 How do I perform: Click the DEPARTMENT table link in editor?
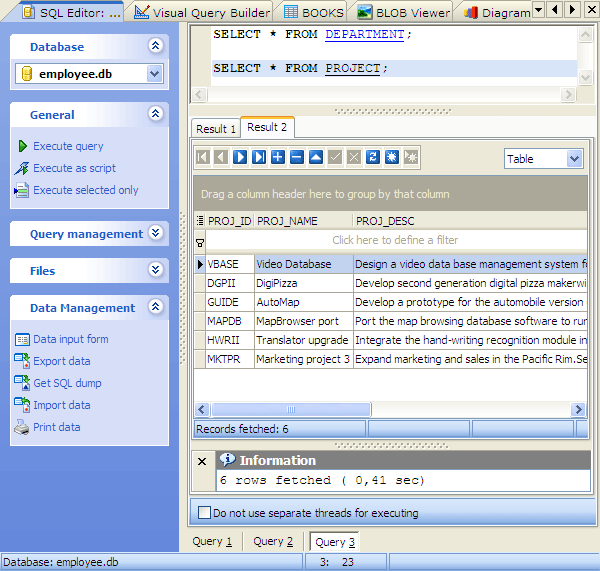(x=365, y=34)
